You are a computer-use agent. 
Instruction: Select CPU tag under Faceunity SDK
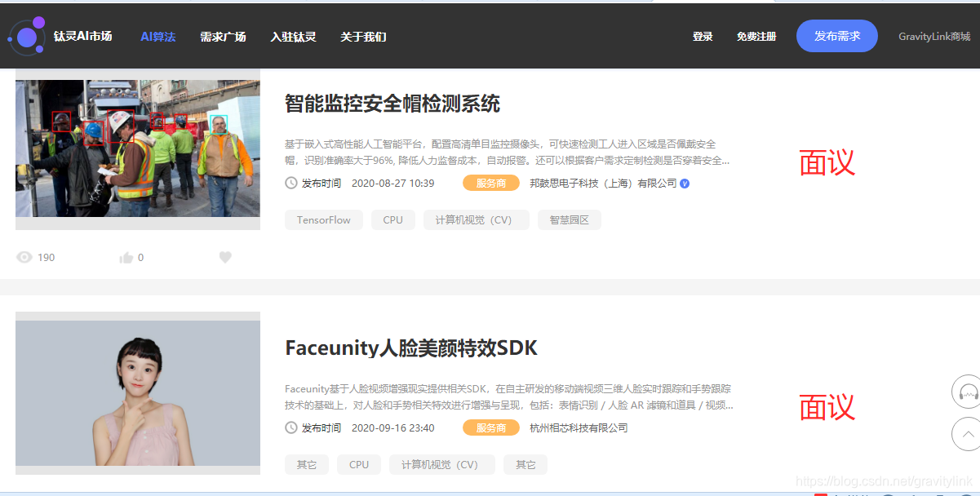(x=359, y=465)
